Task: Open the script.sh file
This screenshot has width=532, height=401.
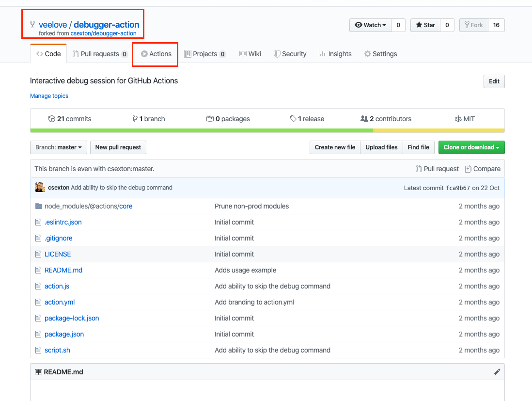Action: coord(57,350)
